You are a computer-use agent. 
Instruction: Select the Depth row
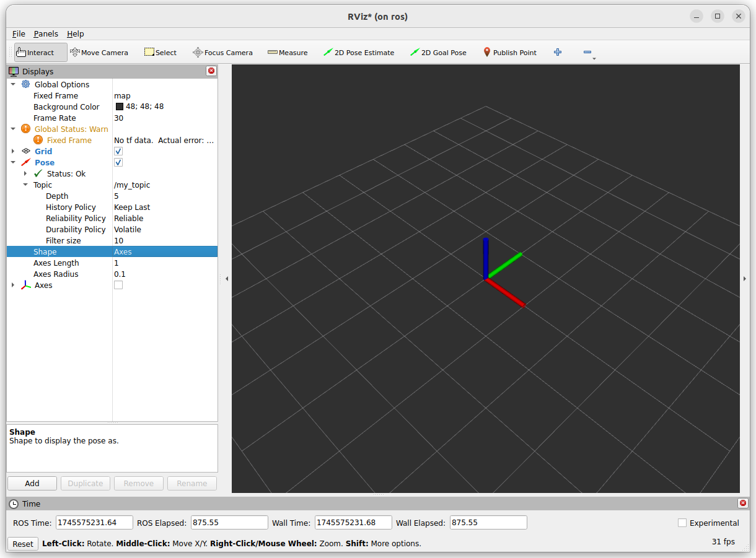[112, 196]
